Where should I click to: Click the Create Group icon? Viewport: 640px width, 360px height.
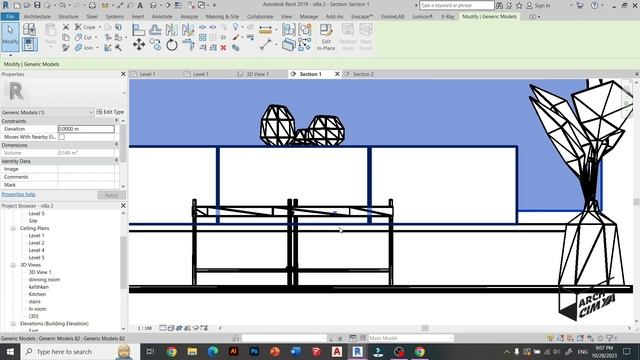click(305, 29)
